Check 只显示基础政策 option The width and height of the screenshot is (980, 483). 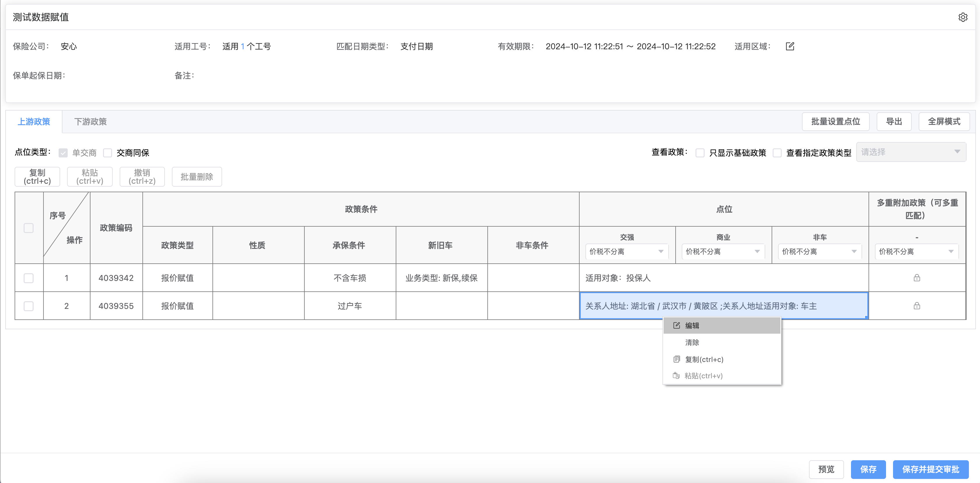pos(700,153)
